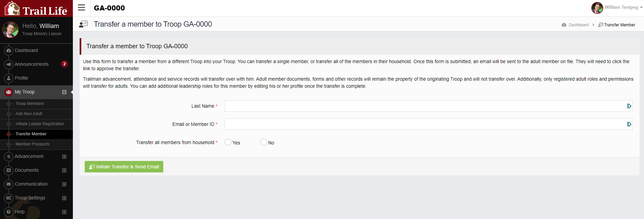
Task: Collapse the My Troop section
Action: [64, 92]
